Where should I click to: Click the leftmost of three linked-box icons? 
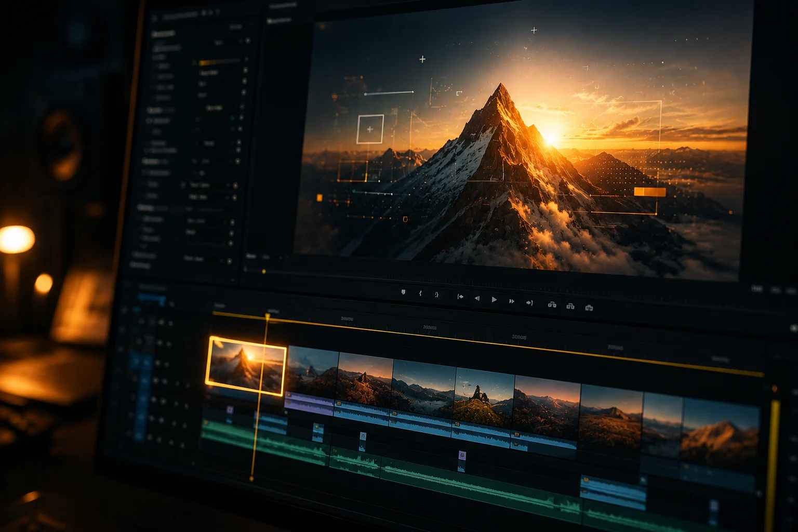(x=552, y=304)
